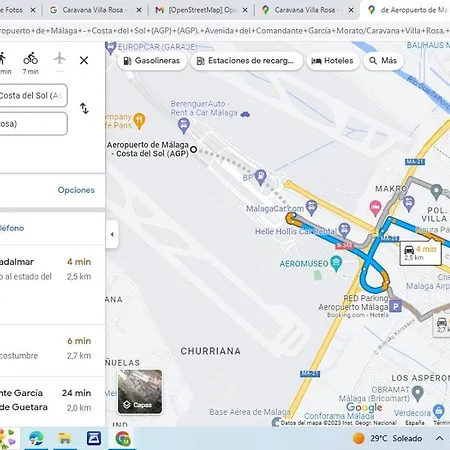This screenshot has height=450, width=450.
Task: Open File Explorer from taskbar
Action: pos(65,438)
